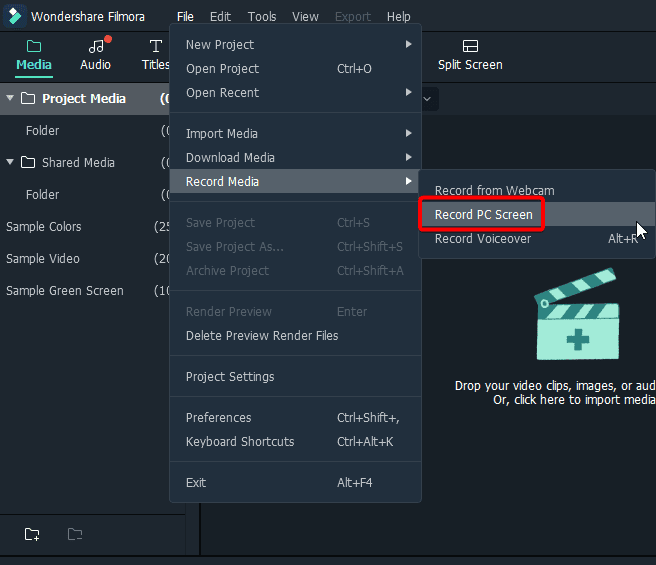Choose New Project from File menu

295,44
